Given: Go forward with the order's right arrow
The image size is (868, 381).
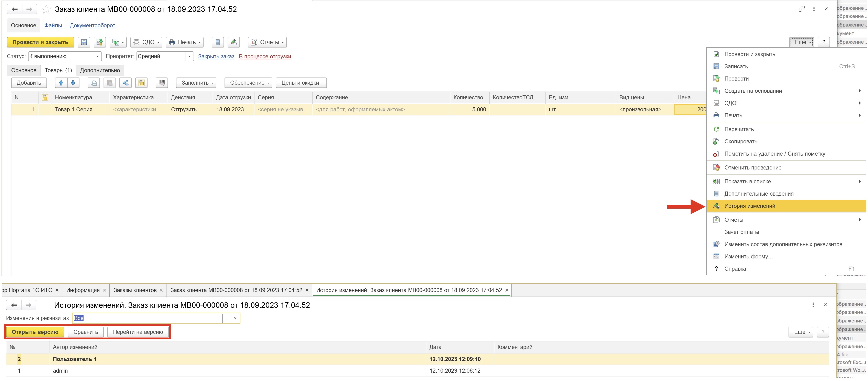Looking at the screenshot, I should point(29,9).
